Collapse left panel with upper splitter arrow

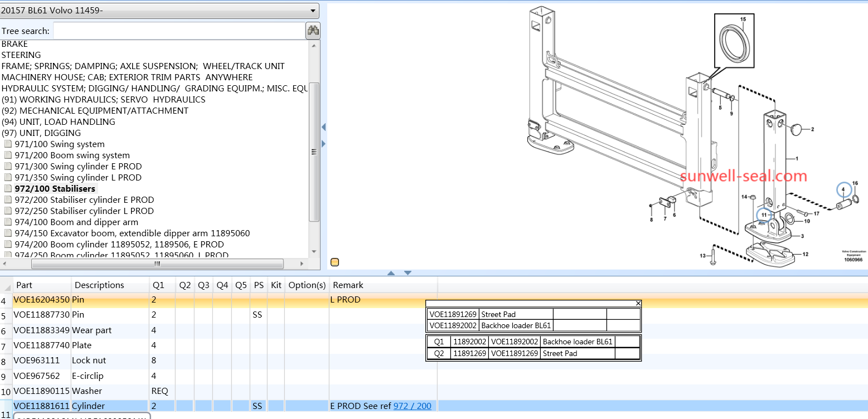[323, 128]
